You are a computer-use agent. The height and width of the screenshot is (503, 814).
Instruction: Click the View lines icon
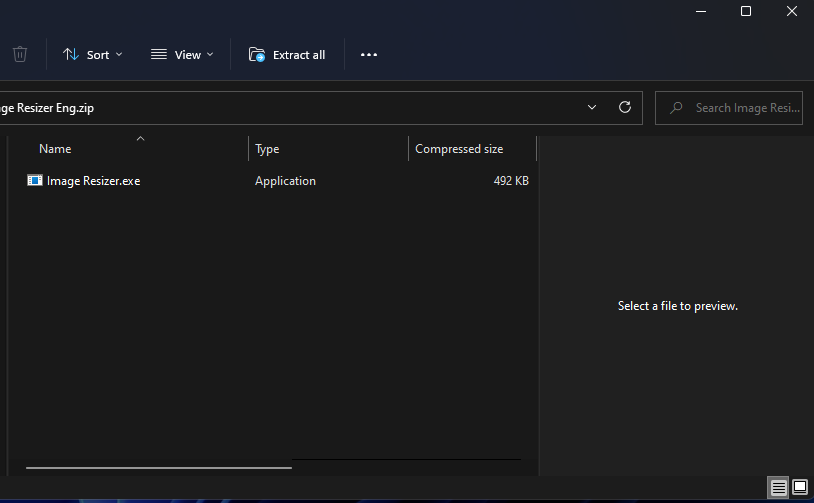[x=159, y=54]
